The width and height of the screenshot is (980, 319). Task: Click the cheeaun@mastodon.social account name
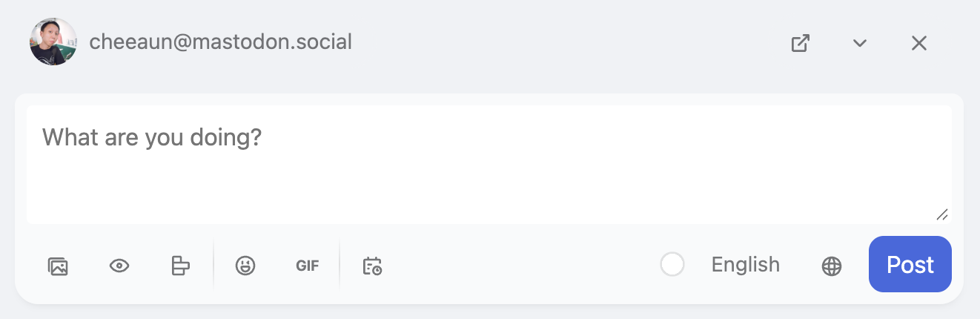pos(220,42)
